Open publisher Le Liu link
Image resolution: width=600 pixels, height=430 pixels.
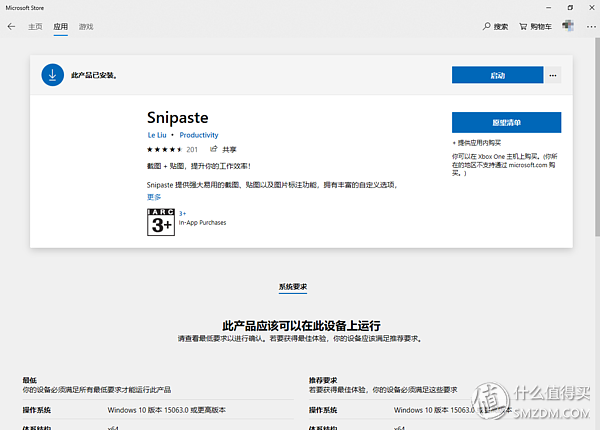point(157,135)
